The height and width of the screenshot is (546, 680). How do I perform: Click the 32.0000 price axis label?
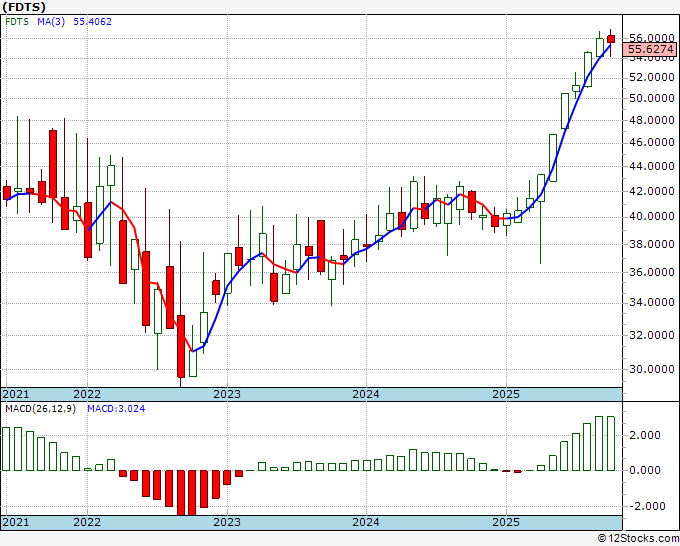(x=651, y=335)
